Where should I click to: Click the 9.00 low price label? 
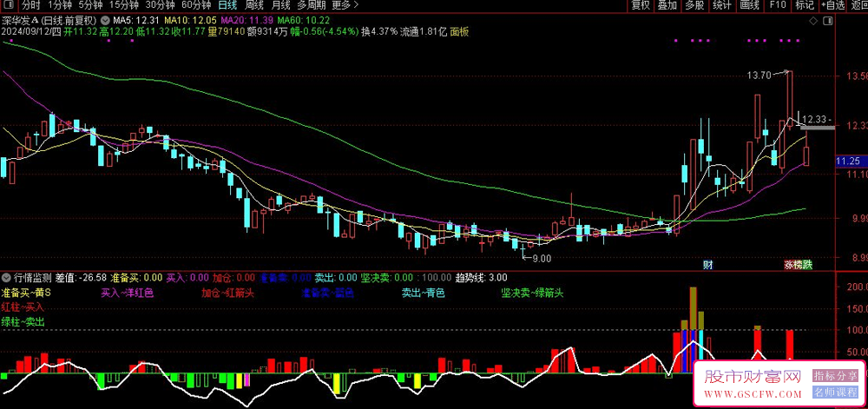(541, 257)
